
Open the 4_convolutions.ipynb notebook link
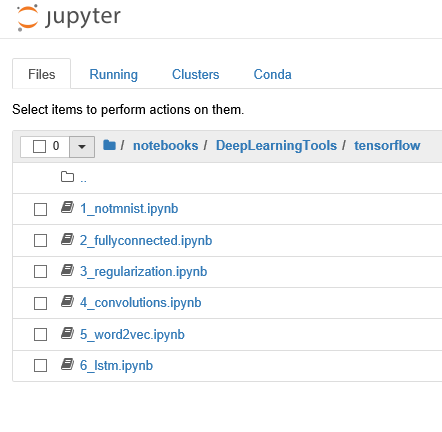tap(141, 303)
